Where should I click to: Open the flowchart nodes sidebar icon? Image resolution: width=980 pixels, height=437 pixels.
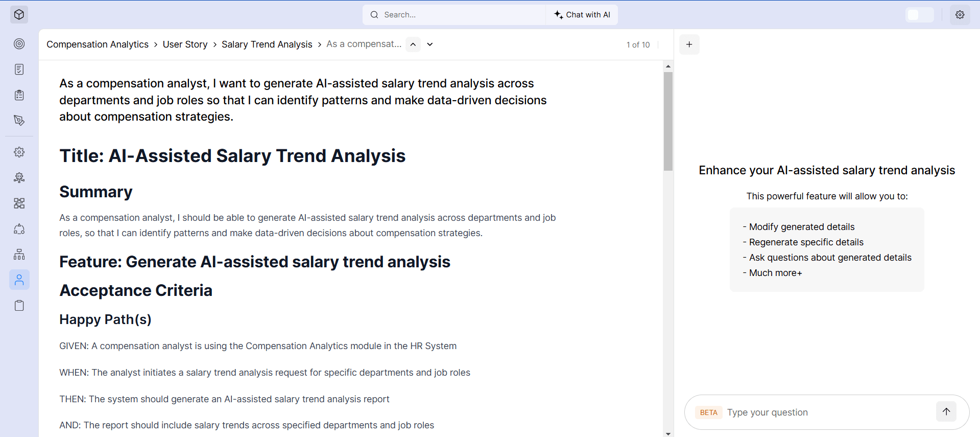[x=19, y=203]
